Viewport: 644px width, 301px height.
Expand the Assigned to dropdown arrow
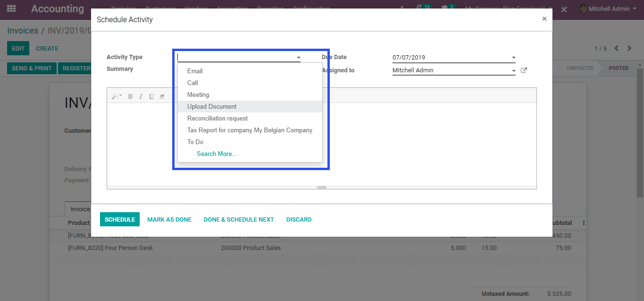(x=513, y=71)
